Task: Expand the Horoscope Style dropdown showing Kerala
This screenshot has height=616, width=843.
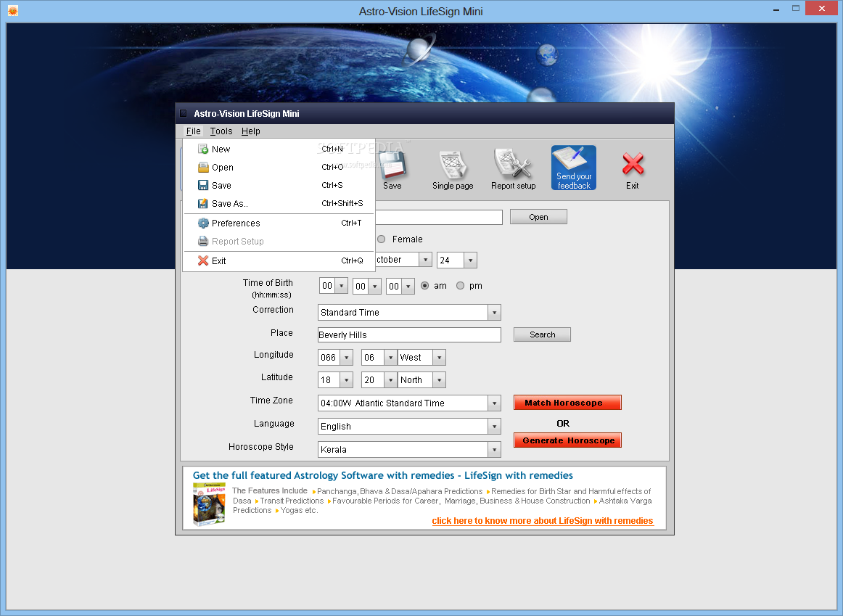Action: pos(494,449)
